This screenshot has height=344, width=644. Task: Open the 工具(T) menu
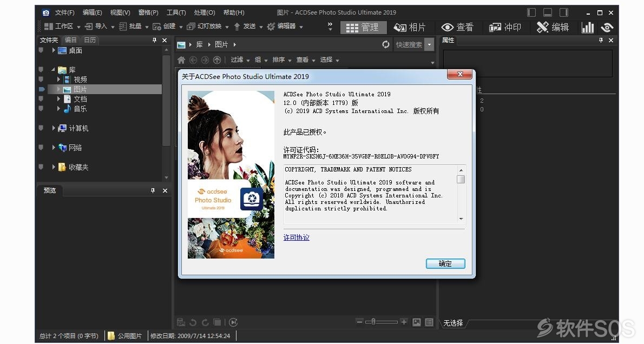click(176, 13)
